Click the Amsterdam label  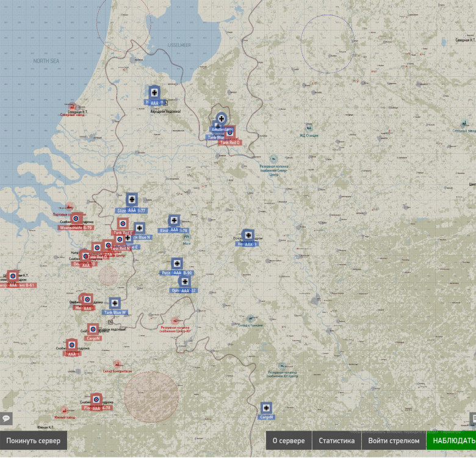[x=222, y=129]
